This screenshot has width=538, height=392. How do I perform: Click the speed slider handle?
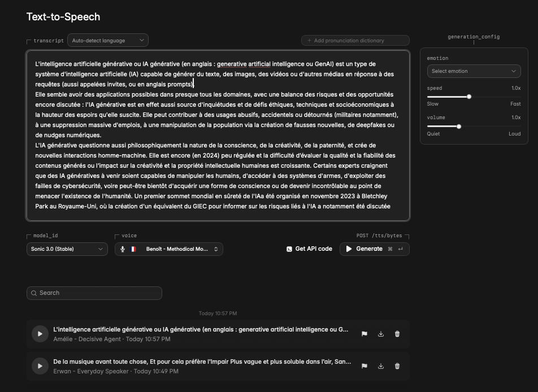click(469, 97)
